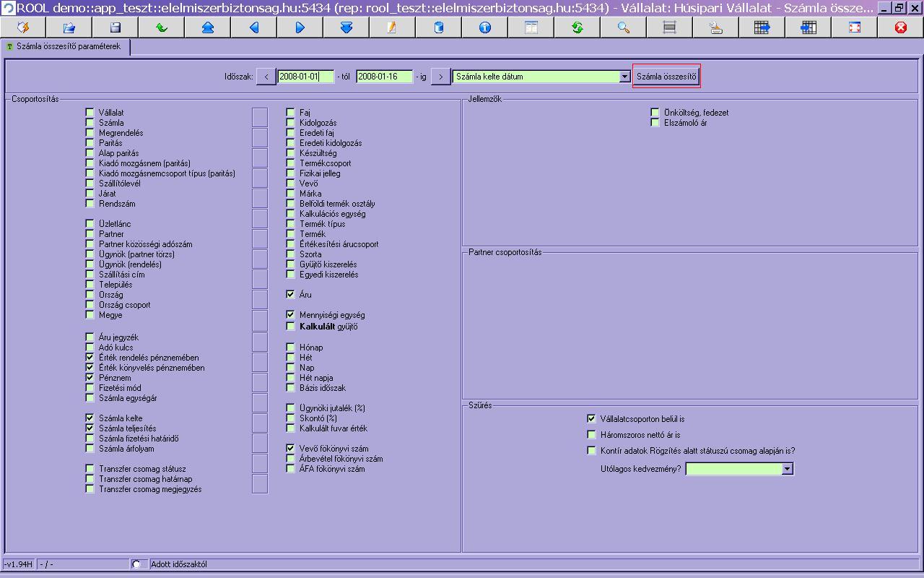The width and height of the screenshot is (924, 578).
Task: Uncheck the Mennyiségi egység checkbox
Action: [x=290, y=315]
